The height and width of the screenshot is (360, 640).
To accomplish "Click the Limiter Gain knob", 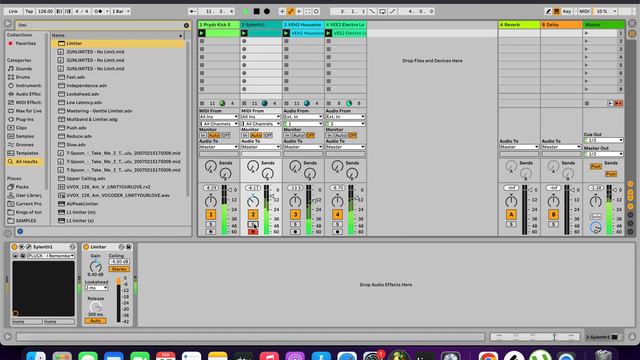I will tap(96, 266).
